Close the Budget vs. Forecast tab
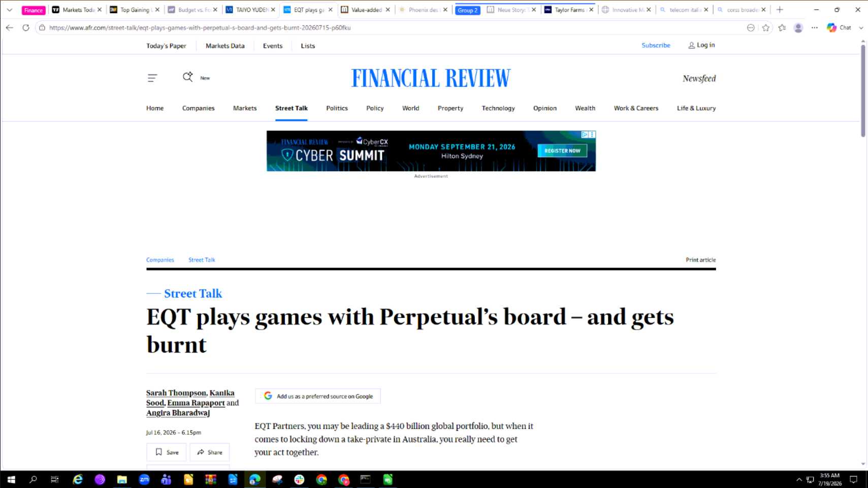This screenshot has width=868, height=488. pyautogui.click(x=215, y=10)
